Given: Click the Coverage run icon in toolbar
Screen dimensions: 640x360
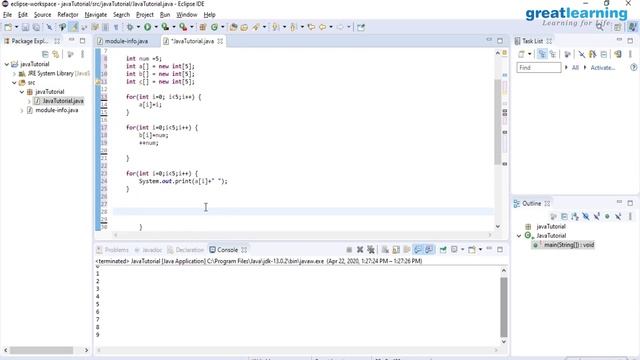Looking at the screenshot, I should coord(165,27).
